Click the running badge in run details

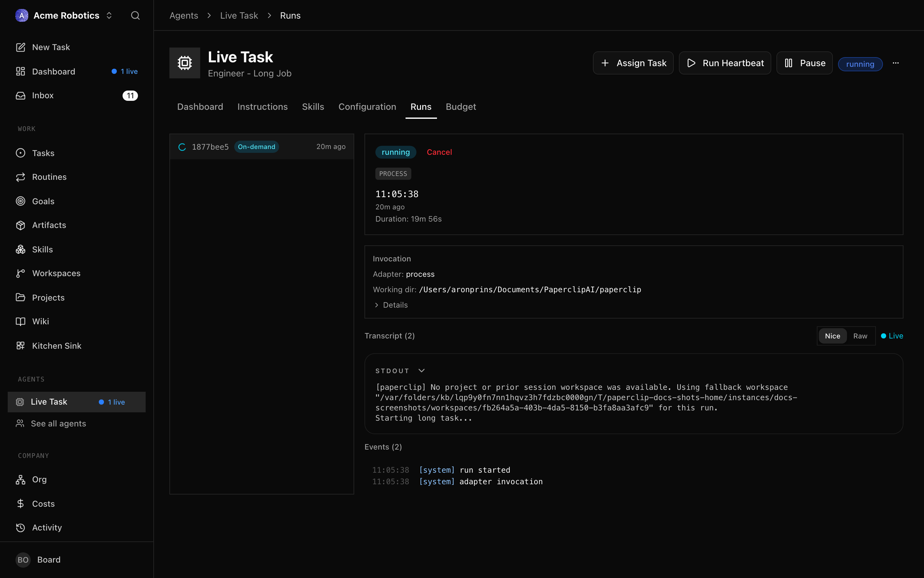pyautogui.click(x=396, y=152)
